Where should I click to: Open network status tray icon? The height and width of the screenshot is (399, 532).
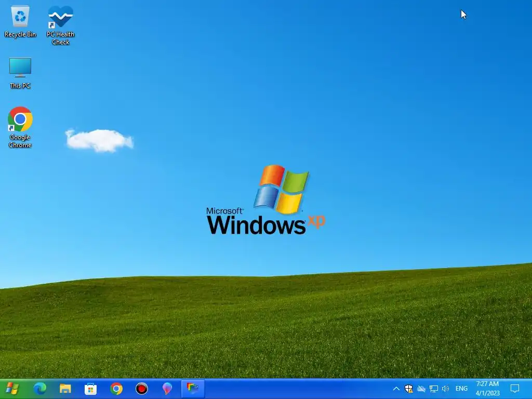433,389
